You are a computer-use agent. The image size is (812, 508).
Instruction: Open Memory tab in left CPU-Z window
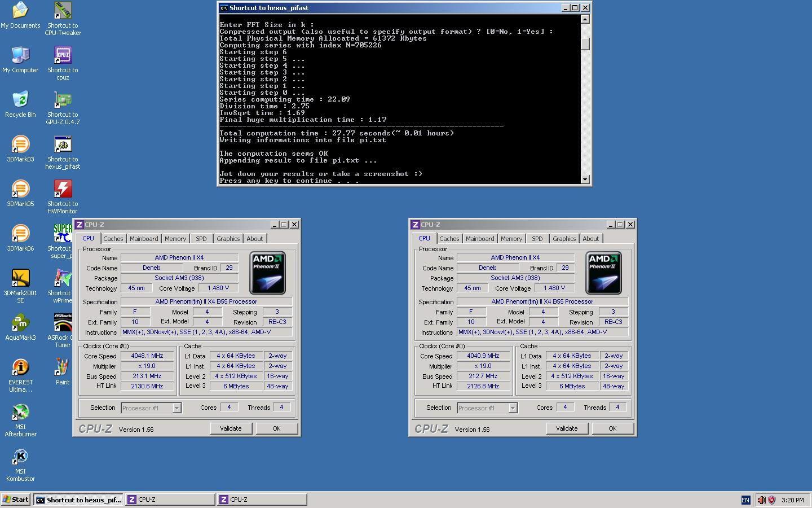(x=175, y=239)
